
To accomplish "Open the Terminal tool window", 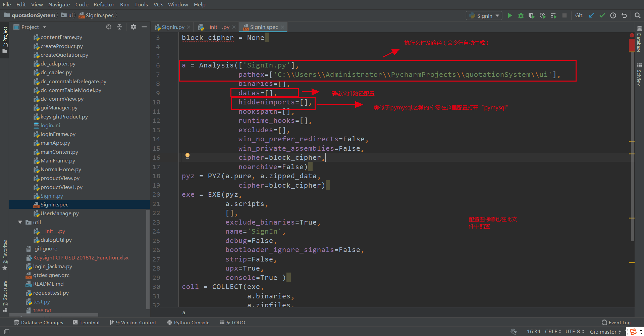I will pyautogui.click(x=86, y=323).
